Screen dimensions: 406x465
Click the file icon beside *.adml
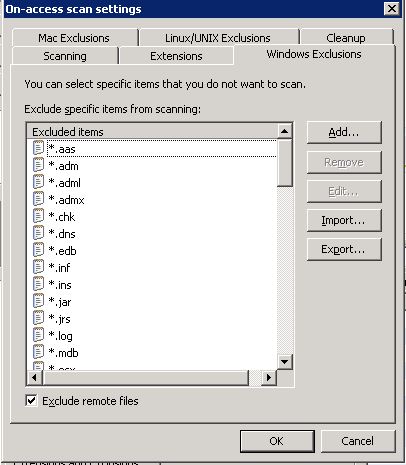click(x=38, y=182)
